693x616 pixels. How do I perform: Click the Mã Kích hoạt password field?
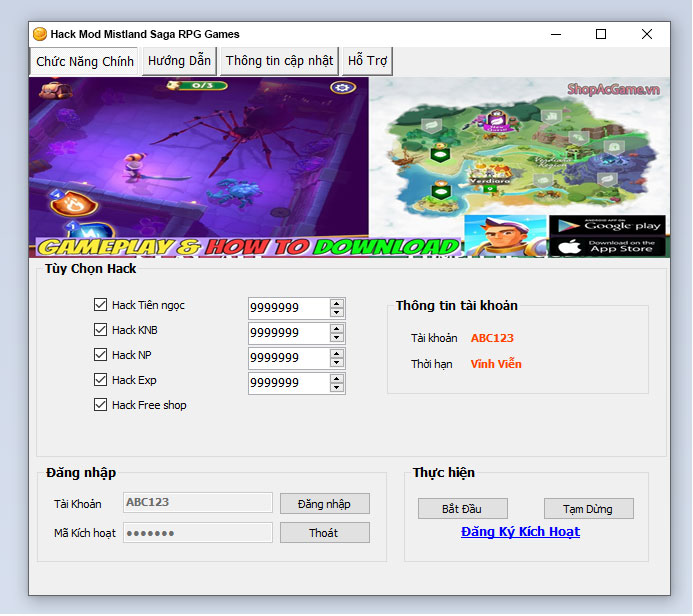[198, 533]
